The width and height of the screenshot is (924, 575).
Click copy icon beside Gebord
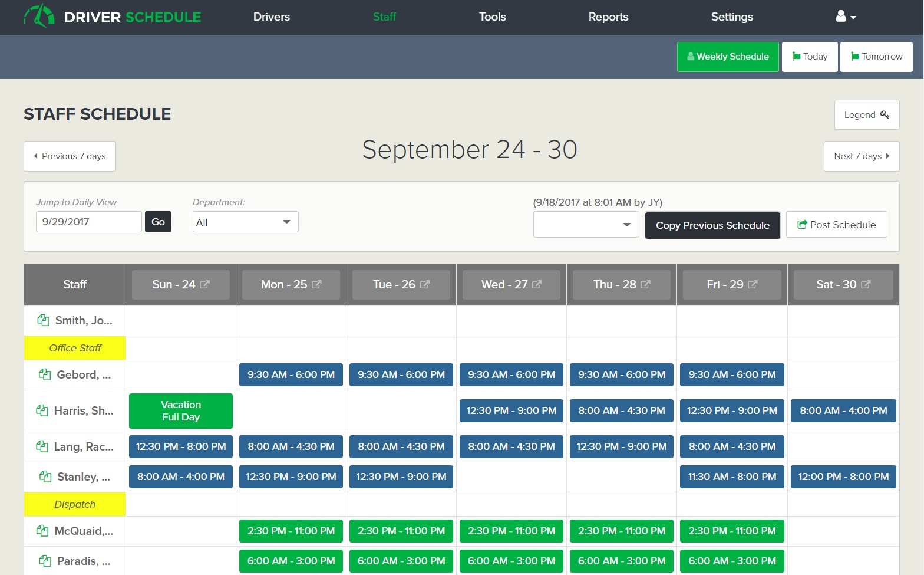(45, 374)
